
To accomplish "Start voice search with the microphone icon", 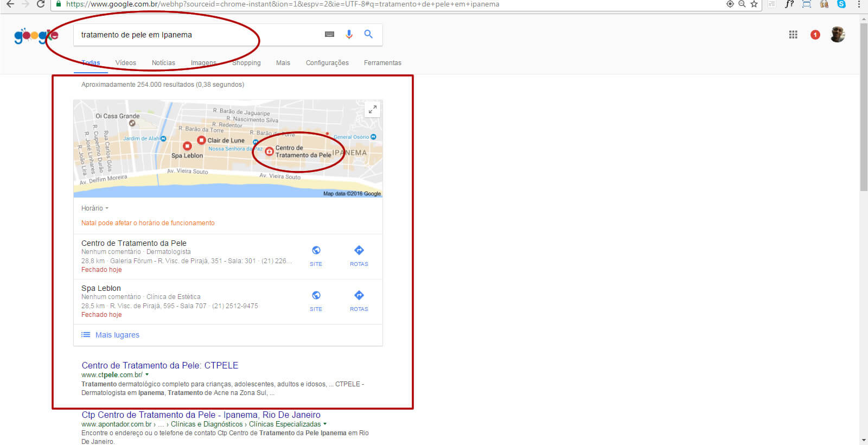I will pos(349,34).
